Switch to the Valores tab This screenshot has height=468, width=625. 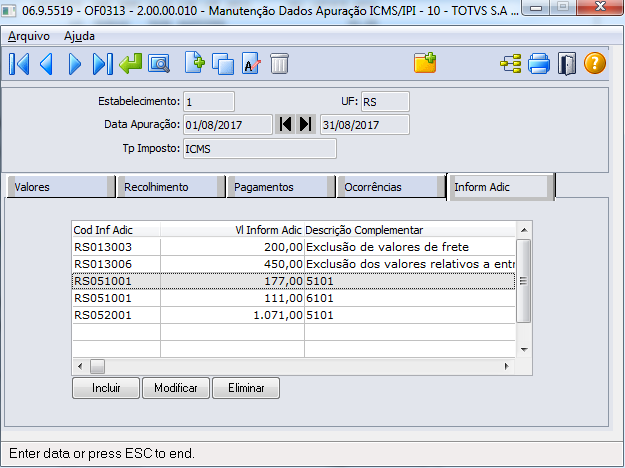(x=61, y=187)
